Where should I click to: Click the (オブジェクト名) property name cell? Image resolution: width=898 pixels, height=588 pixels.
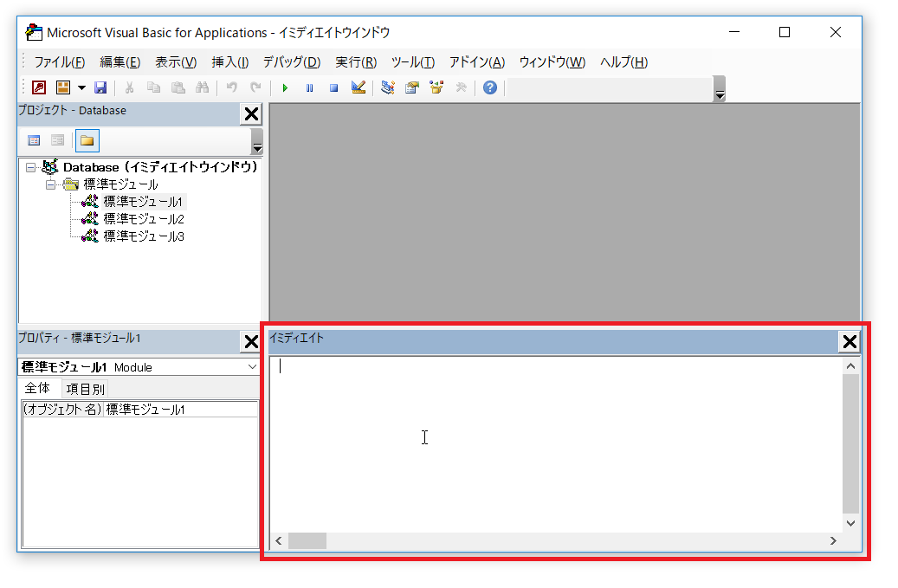pyautogui.click(x=63, y=410)
